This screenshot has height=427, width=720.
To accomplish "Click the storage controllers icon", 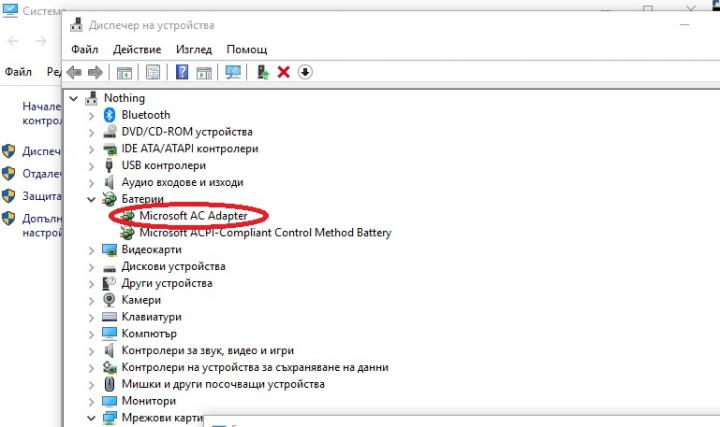I will pyautogui.click(x=109, y=367).
